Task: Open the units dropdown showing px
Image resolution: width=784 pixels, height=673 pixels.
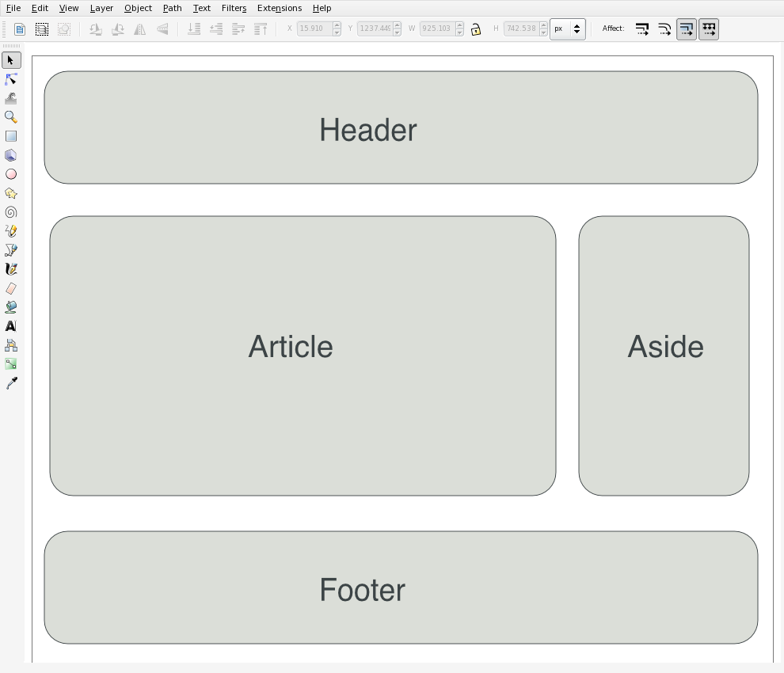Action: click(x=568, y=29)
